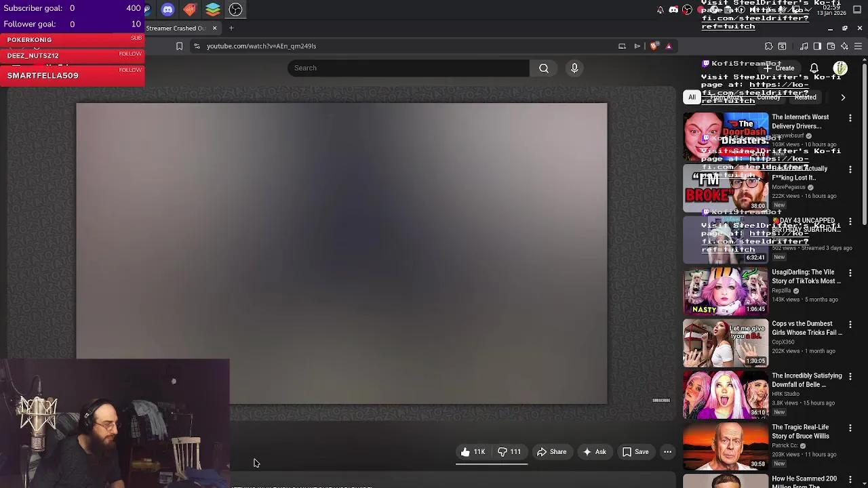Open the I'M BROKE video thumbnail
This screenshot has width=868, height=488.
726,188
